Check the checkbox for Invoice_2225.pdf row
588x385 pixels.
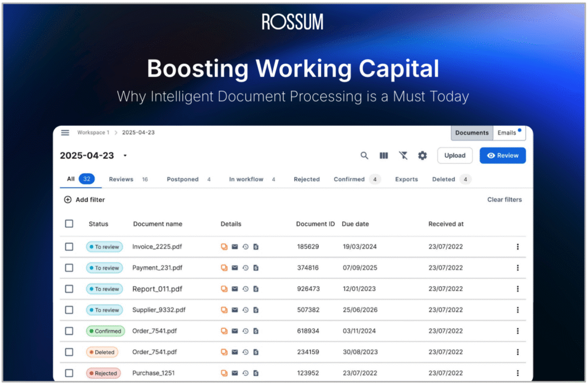pyautogui.click(x=69, y=247)
